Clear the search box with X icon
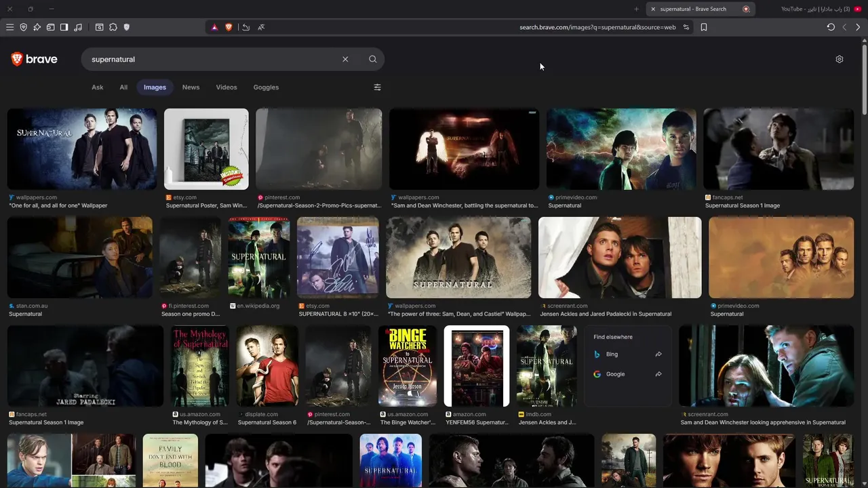Screen dimensions: 868x488 tap(345, 59)
